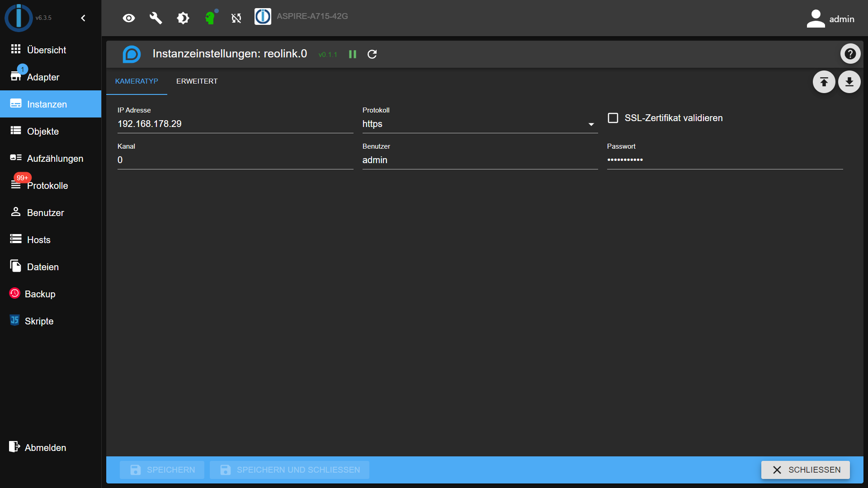
Task: Click SPEICHERN UND SCHLIESSEN button
Action: (x=289, y=470)
